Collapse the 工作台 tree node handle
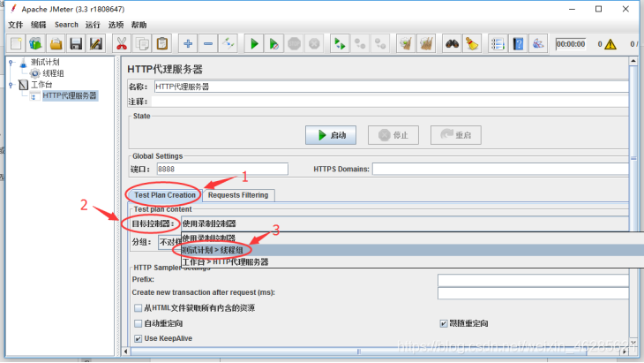This screenshot has width=644, height=363. pyautogui.click(x=11, y=85)
